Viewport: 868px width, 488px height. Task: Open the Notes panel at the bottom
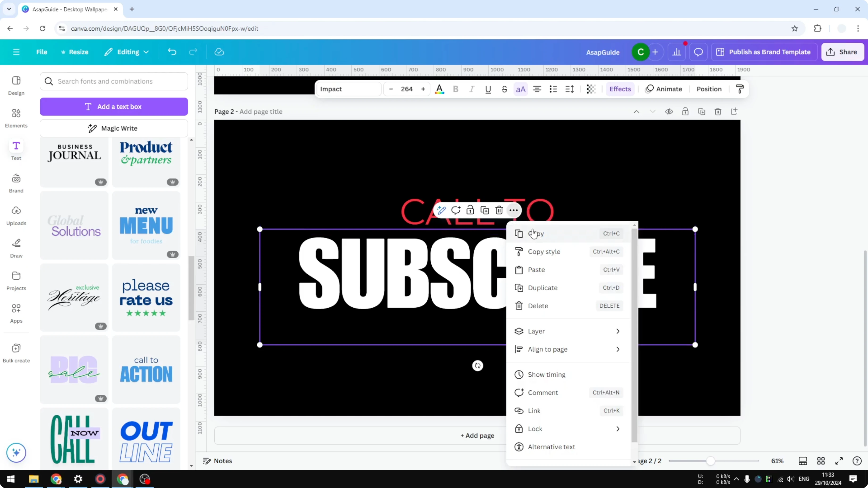coord(217,461)
